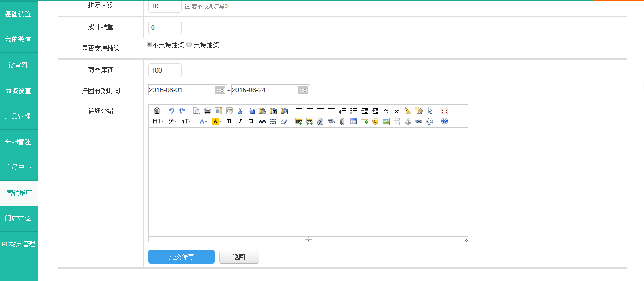The image size is (644, 281).
Task: Go to 会员中心 in the sidebar
Action: pos(18,167)
